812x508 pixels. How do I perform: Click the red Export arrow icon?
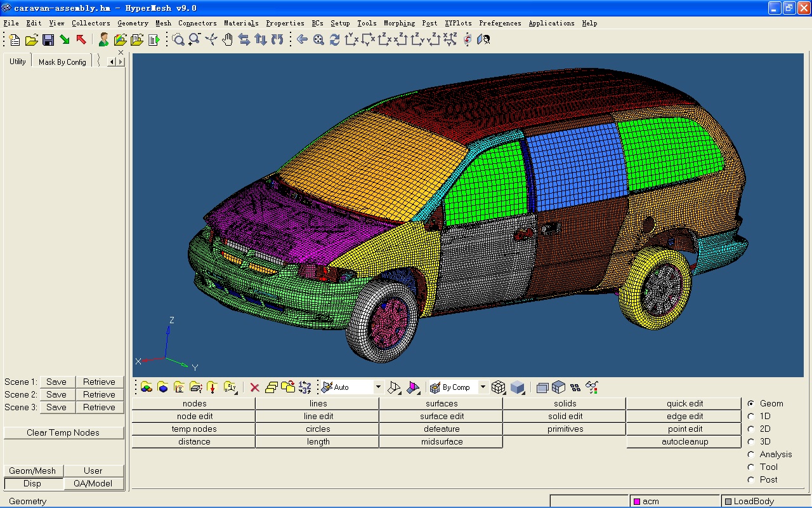81,40
